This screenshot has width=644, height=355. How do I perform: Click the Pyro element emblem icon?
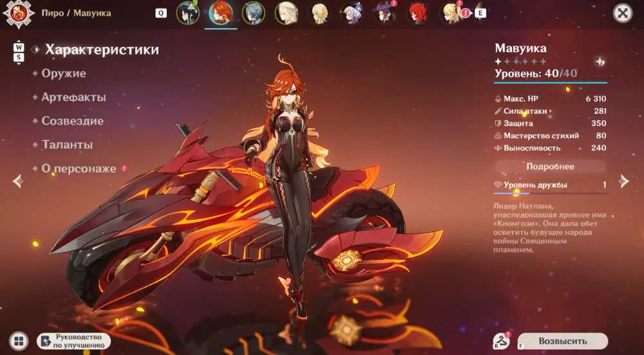pos(18,14)
